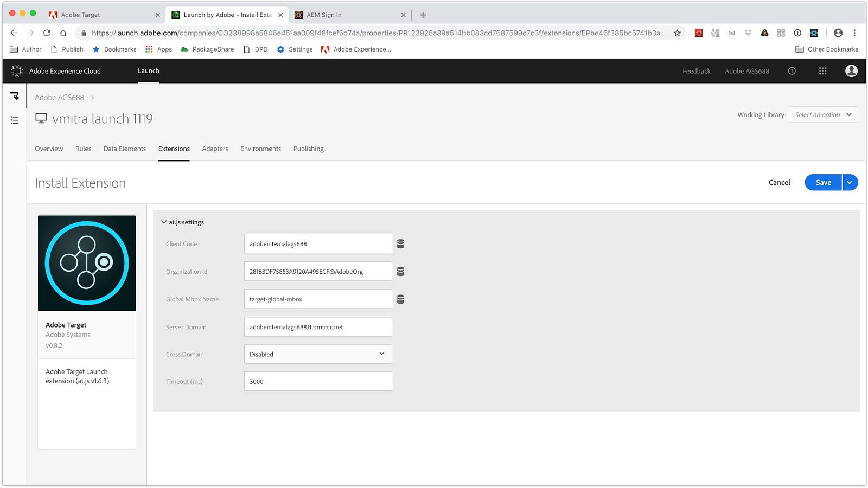Image resolution: width=868 pixels, height=488 pixels.
Task: Open the help question mark icon
Action: point(792,71)
